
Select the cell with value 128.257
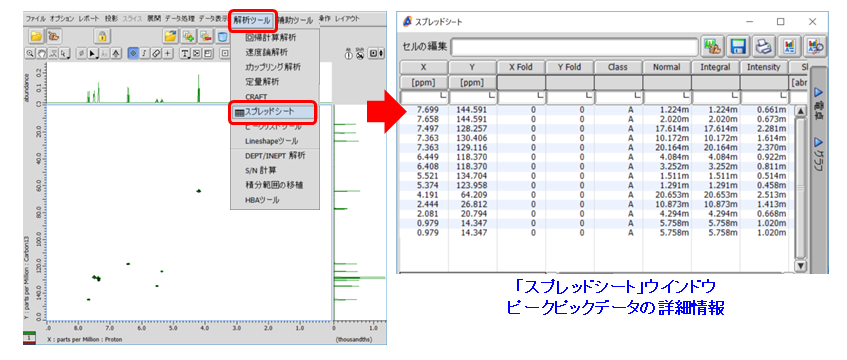point(474,129)
